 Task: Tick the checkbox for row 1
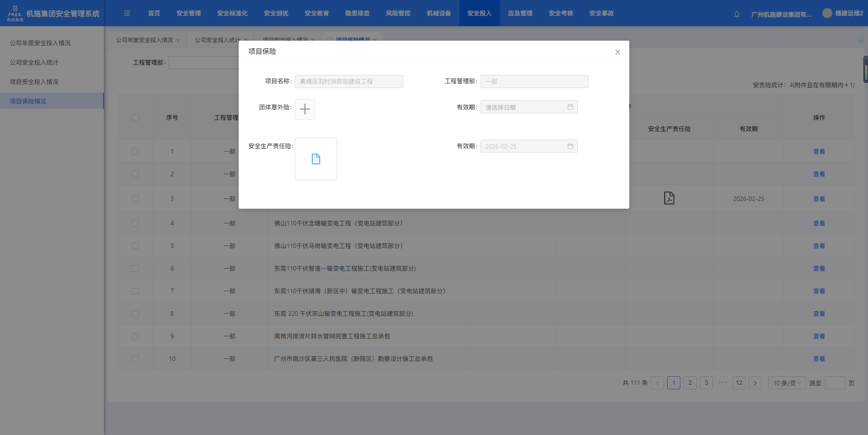click(x=135, y=152)
